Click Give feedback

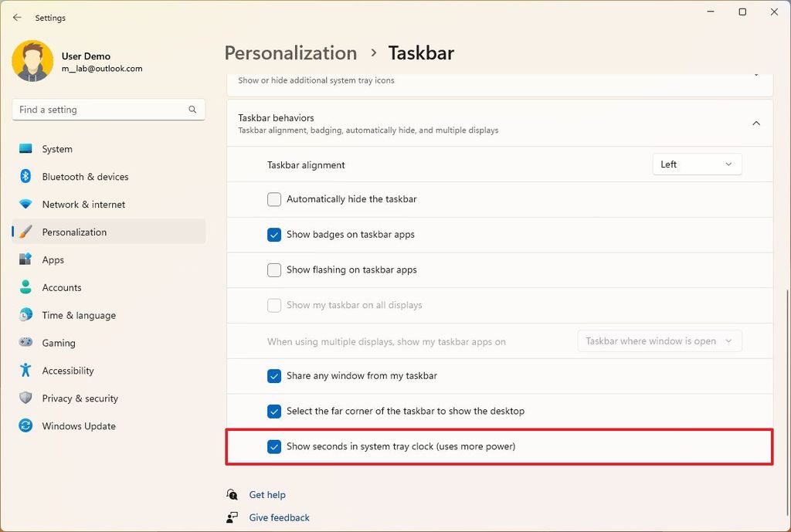(279, 517)
